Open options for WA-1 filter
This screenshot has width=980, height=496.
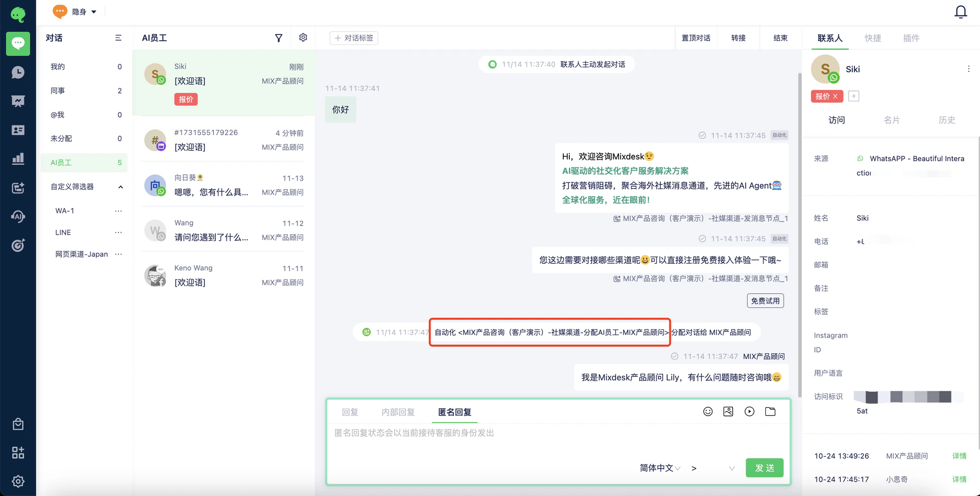point(118,211)
